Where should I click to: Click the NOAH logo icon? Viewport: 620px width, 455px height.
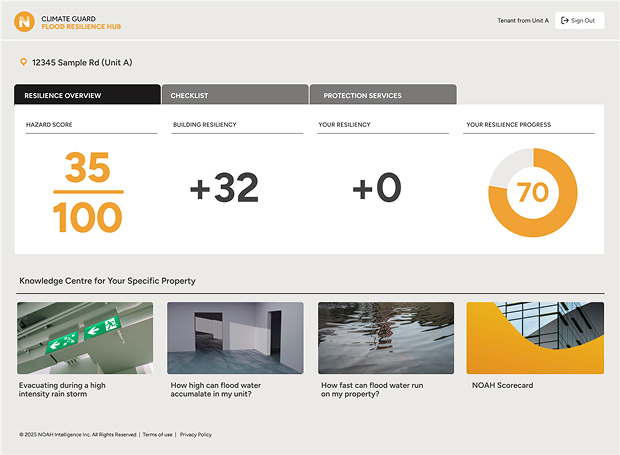coord(26,20)
